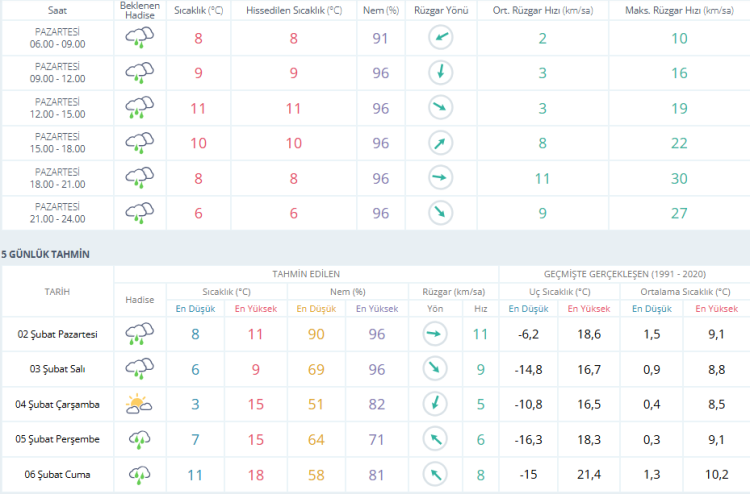
Task: Click the weather icon for 05 Şubat Perşembe
Action: 139,440
